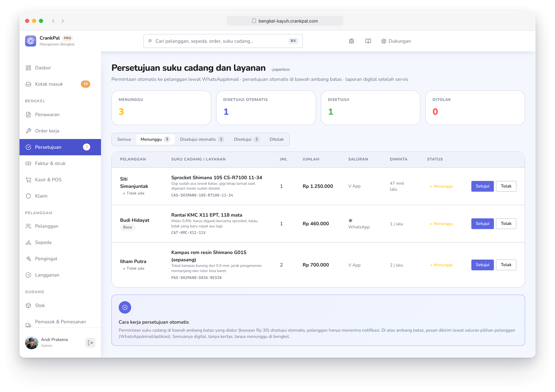Click the amount Rp 460.000

[316, 224]
